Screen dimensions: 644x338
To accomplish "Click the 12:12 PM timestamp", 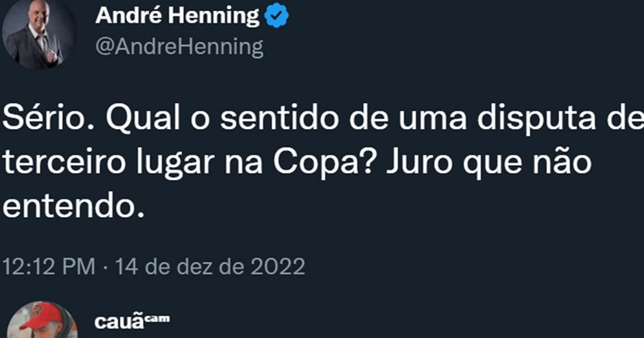I will coord(50,267).
